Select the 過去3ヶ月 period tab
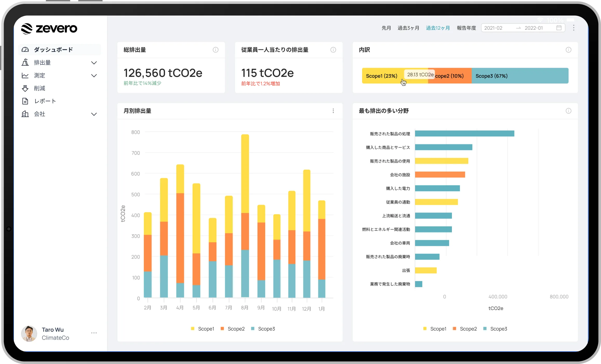The image size is (601, 364). [409, 28]
